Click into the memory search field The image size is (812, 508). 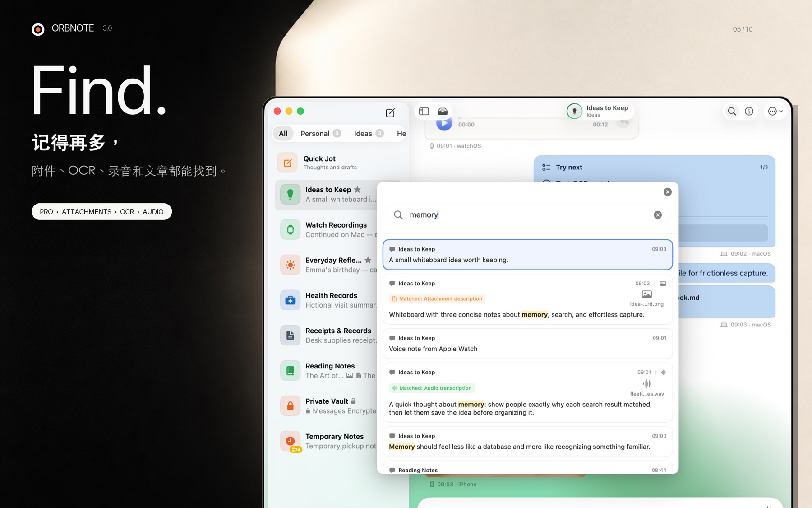click(527, 215)
